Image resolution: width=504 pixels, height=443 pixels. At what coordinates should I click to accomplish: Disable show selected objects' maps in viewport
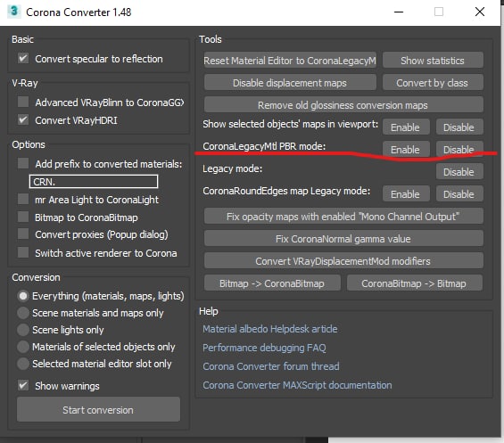click(x=459, y=127)
